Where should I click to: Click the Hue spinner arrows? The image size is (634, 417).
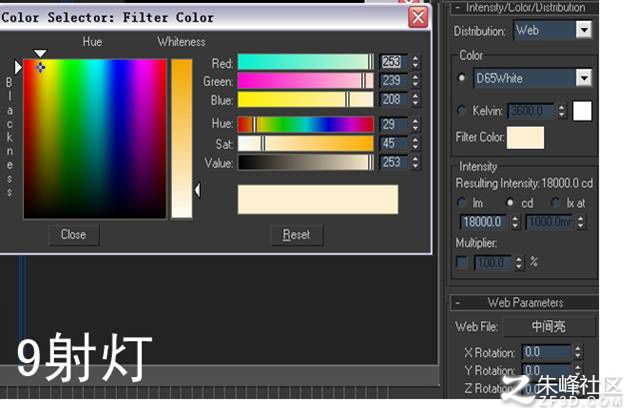415,124
